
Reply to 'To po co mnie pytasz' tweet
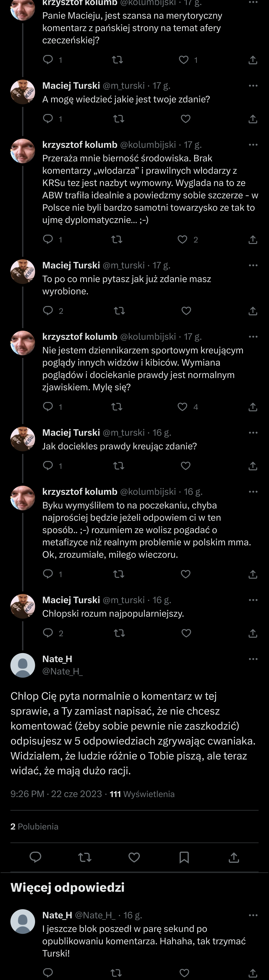(x=48, y=311)
